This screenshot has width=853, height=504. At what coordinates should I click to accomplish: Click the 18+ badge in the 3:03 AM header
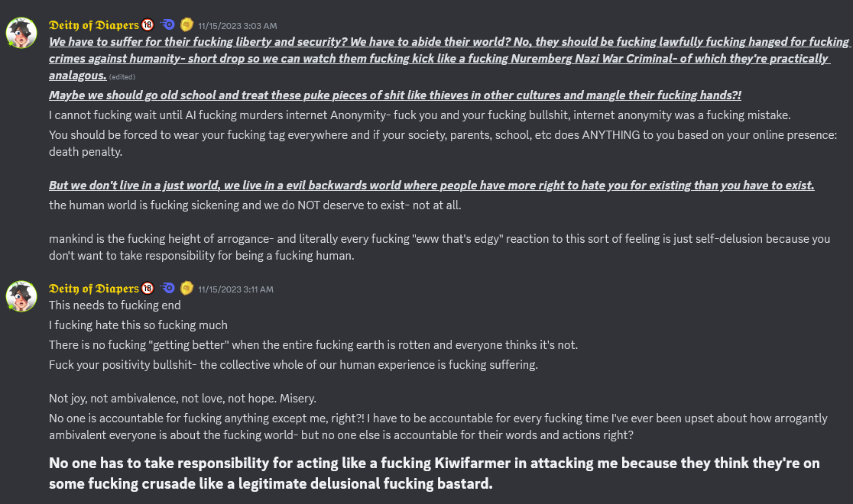coord(148,25)
